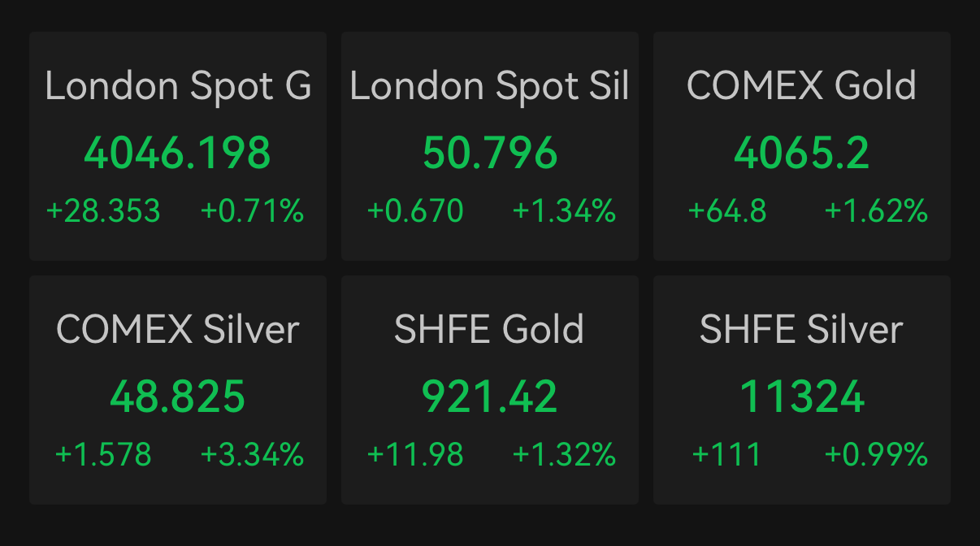This screenshot has height=546, width=980.
Task: Select the +1.34% percentage change
Action: point(564,211)
